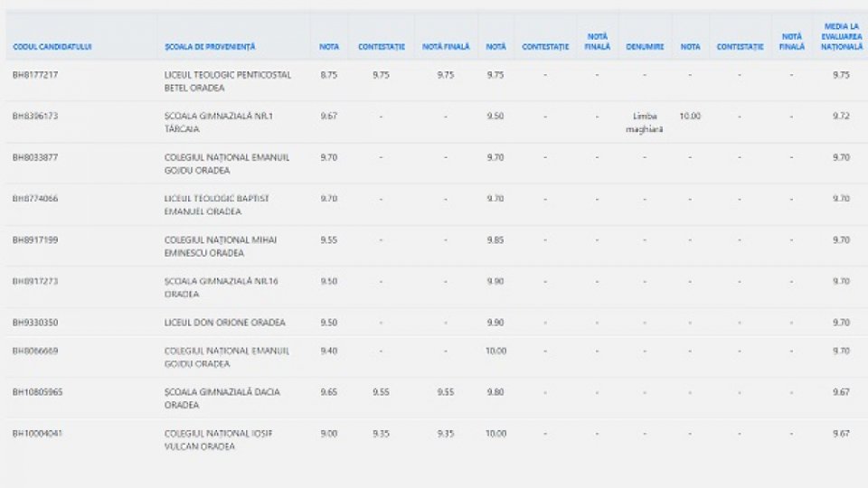Click the Limba maghiară subject cell
The image size is (868, 488).
click(x=645, y=122)
